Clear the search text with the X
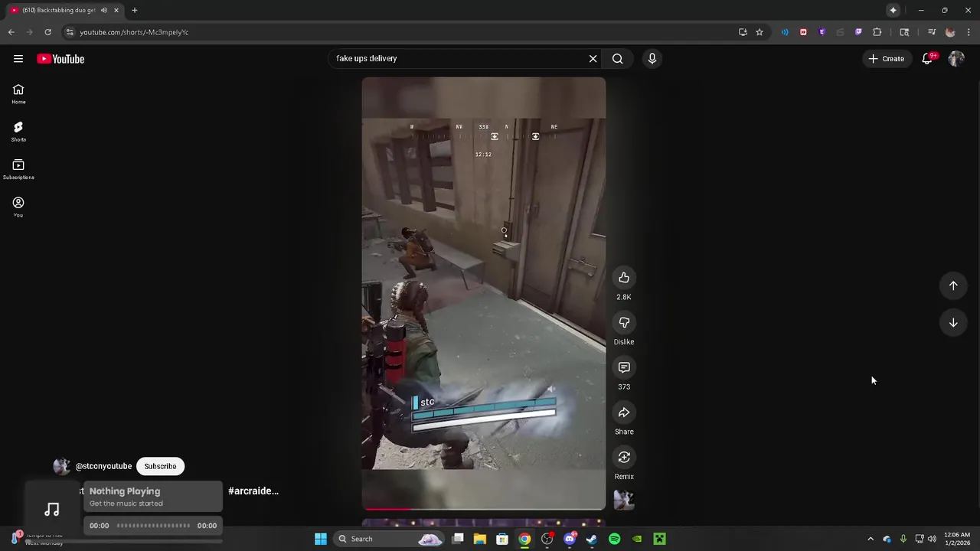Screen dimensions: 980x551 (x=593, y=58)
